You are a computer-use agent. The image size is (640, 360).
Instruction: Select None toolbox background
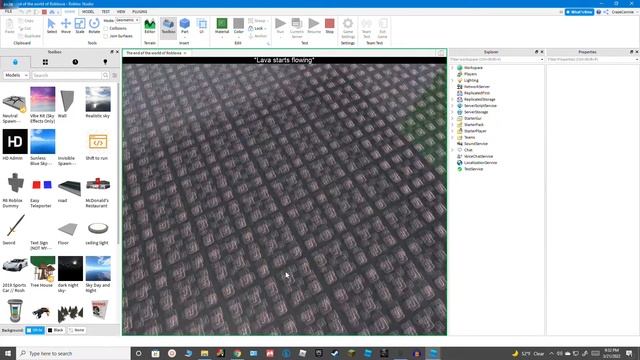click(x=77, y=330)
